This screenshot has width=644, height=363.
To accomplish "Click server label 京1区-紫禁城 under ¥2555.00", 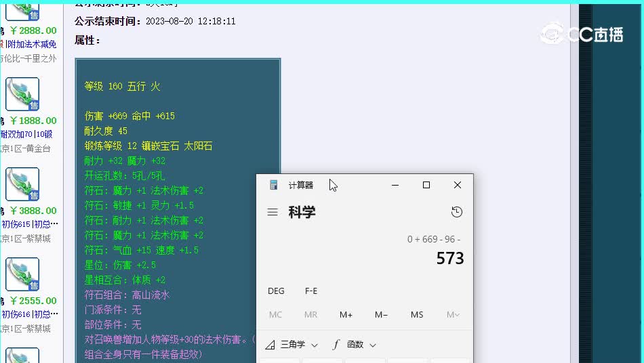I will 26,328.
